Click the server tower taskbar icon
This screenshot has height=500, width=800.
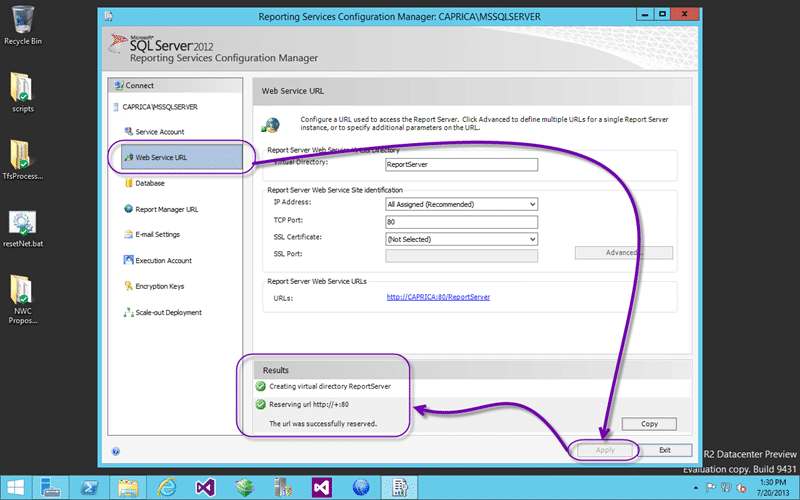point(283,488)
